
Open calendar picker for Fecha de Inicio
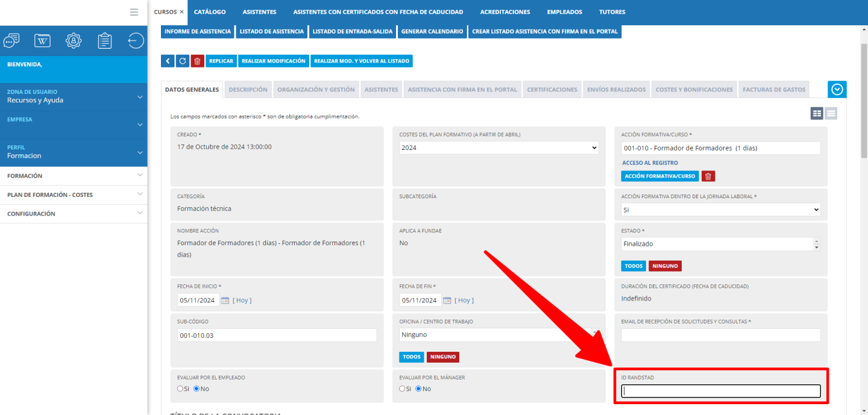pos(225,300)
